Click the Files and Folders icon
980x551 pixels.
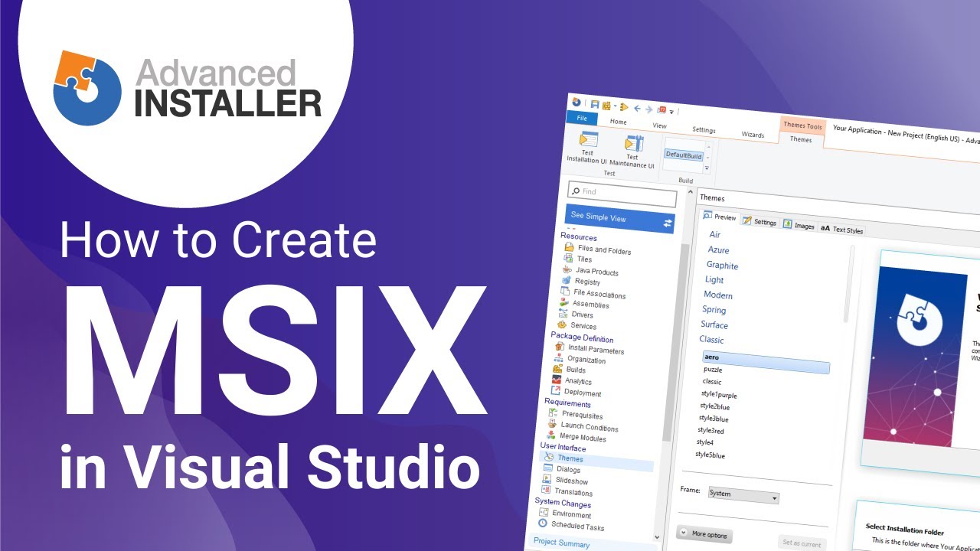(569, 247)
